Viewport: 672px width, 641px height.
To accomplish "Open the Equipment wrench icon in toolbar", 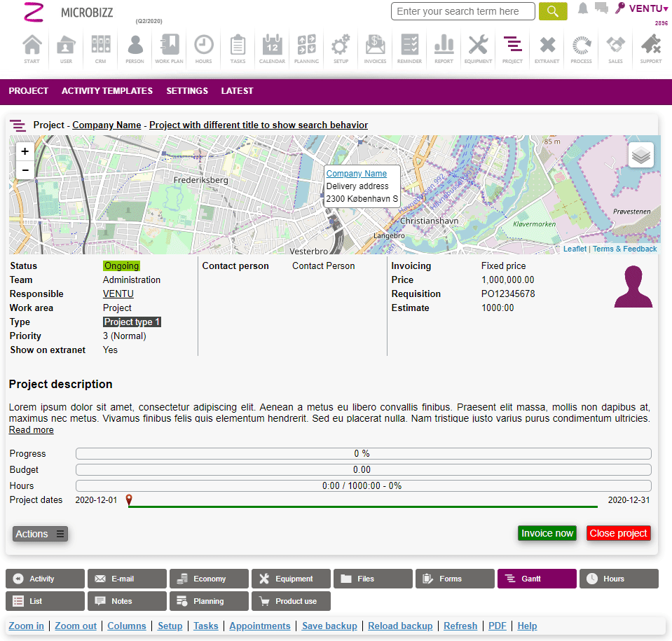I will click(x=478, y=47).
